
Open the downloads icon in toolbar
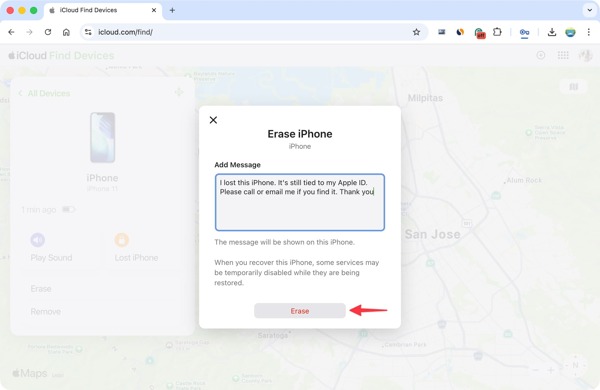pos(552,32)
